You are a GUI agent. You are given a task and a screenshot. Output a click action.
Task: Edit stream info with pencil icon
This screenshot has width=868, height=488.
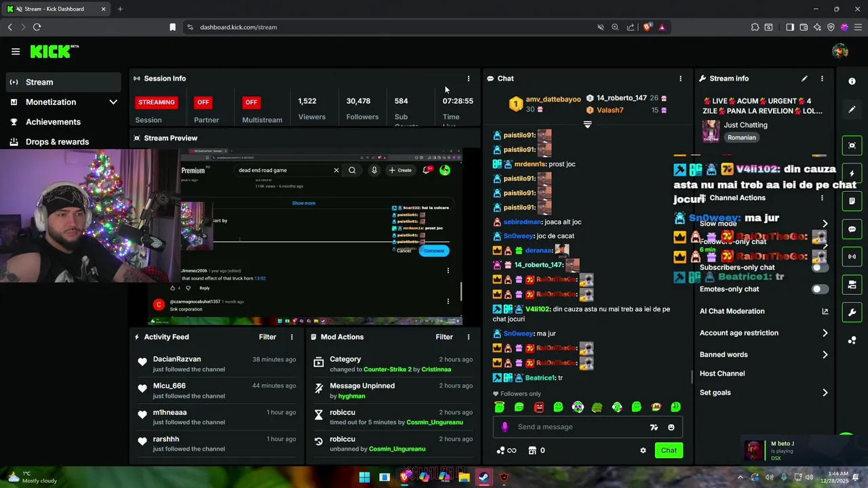point(804,79)
